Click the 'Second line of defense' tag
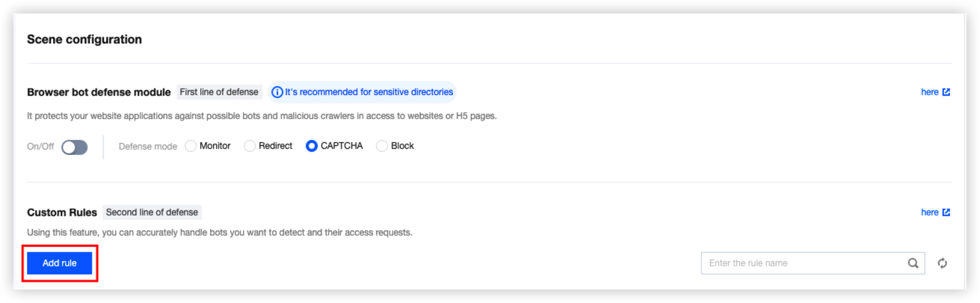The image size is (980, 303). 152,212
